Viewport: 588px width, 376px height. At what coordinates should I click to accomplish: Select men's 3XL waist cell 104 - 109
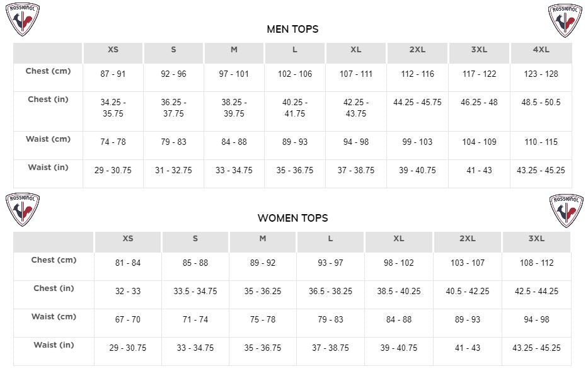coord(479,142)
